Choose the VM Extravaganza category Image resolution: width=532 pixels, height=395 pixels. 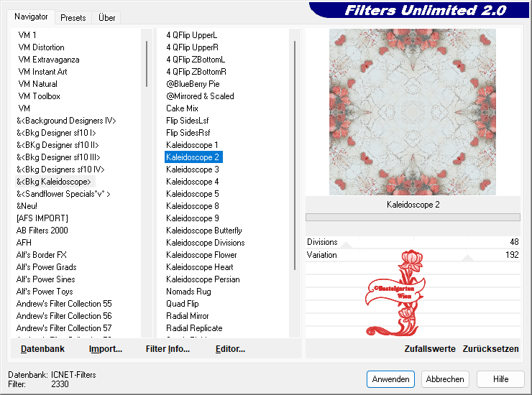click(48, 60)
